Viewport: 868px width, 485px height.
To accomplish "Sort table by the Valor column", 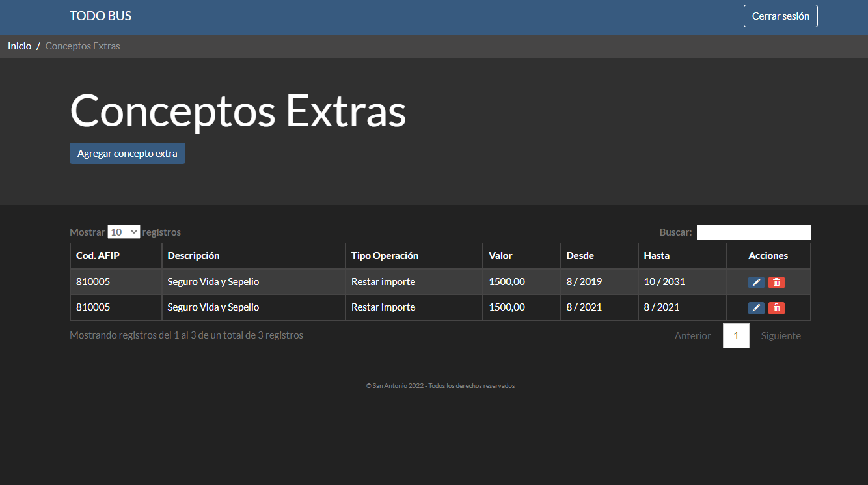I will point(500,256).
